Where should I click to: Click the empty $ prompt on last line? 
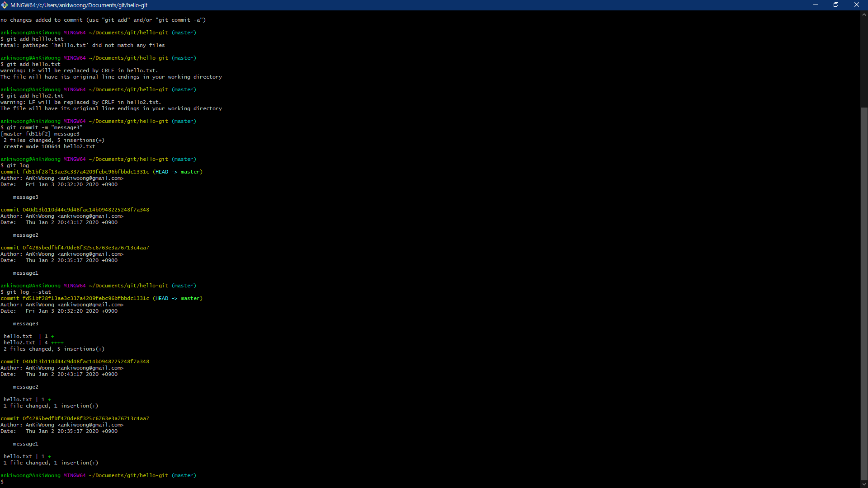click(3, 482)
